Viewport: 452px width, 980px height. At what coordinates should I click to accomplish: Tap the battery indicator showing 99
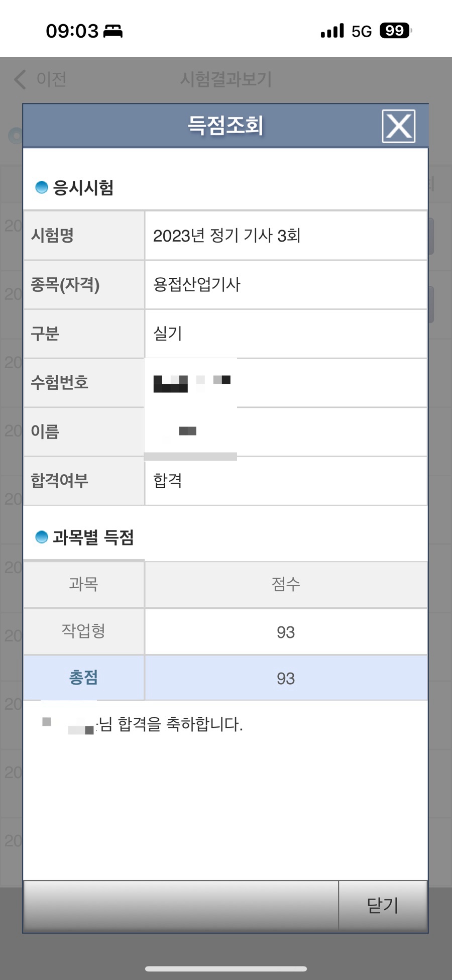pyautogui.click(x=395, y=31)
